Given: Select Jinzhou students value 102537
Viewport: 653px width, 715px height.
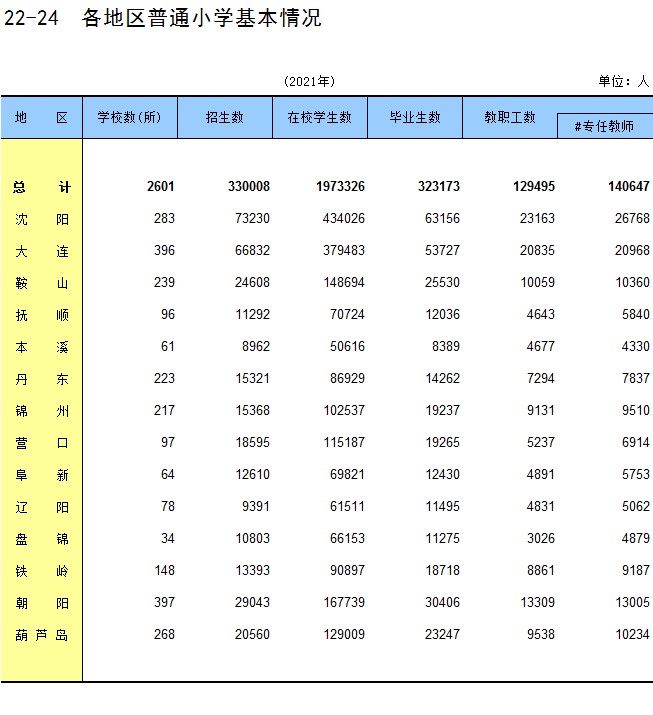Looking at the screenshot, I should pyautogui.click(x=344, y=410).
